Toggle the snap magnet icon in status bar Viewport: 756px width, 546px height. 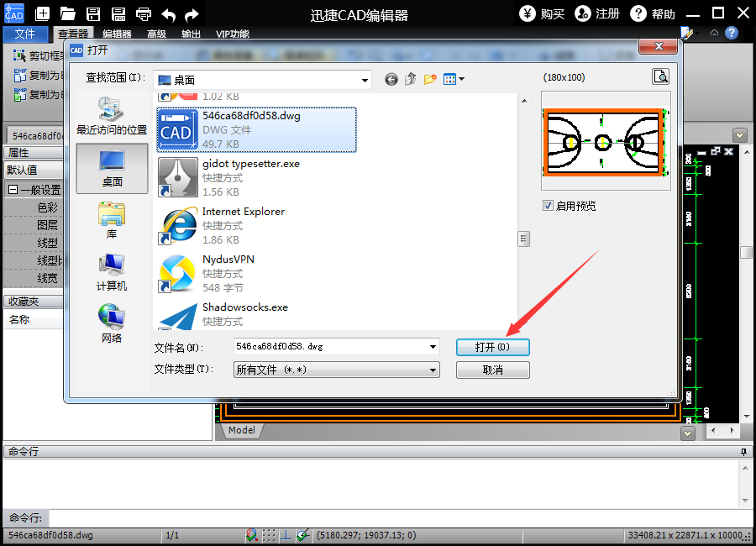point(251,535)
